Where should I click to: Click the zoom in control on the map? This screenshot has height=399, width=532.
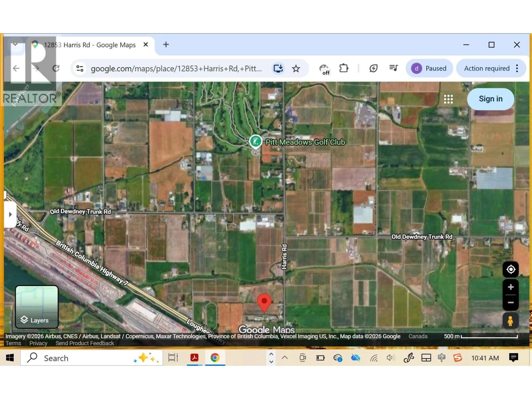(511, 287)
